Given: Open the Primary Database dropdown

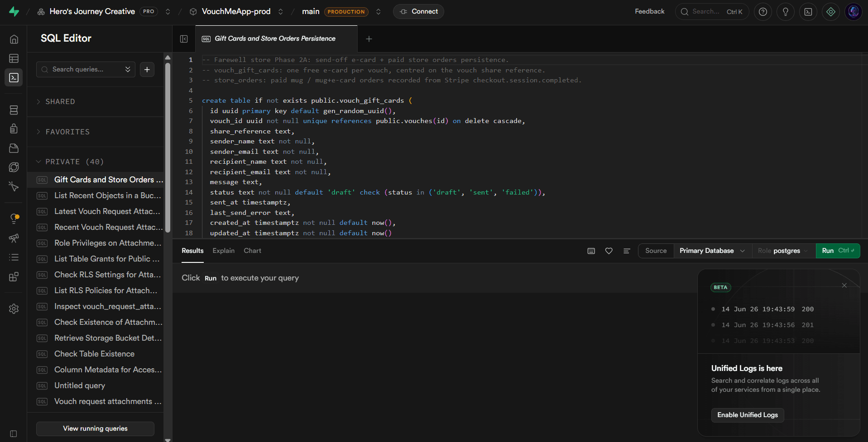Looking at the screenshot, I should click(713, 251).
